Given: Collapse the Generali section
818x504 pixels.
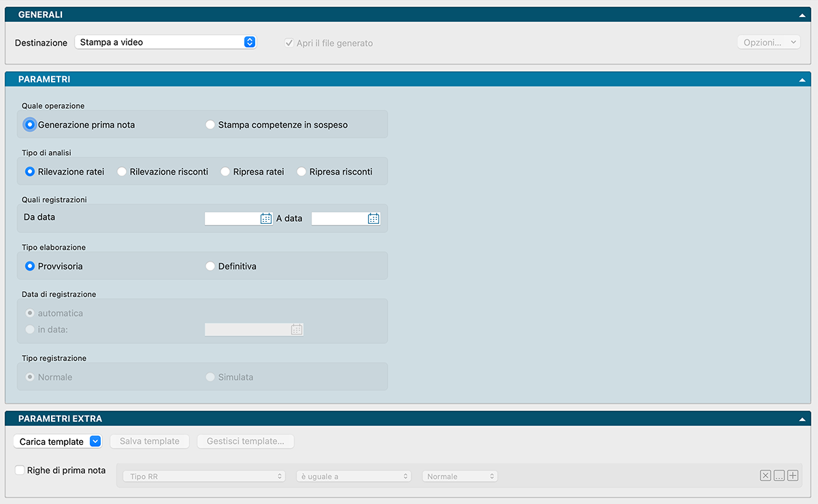Looking at the screenshot, I should [802, 15].
